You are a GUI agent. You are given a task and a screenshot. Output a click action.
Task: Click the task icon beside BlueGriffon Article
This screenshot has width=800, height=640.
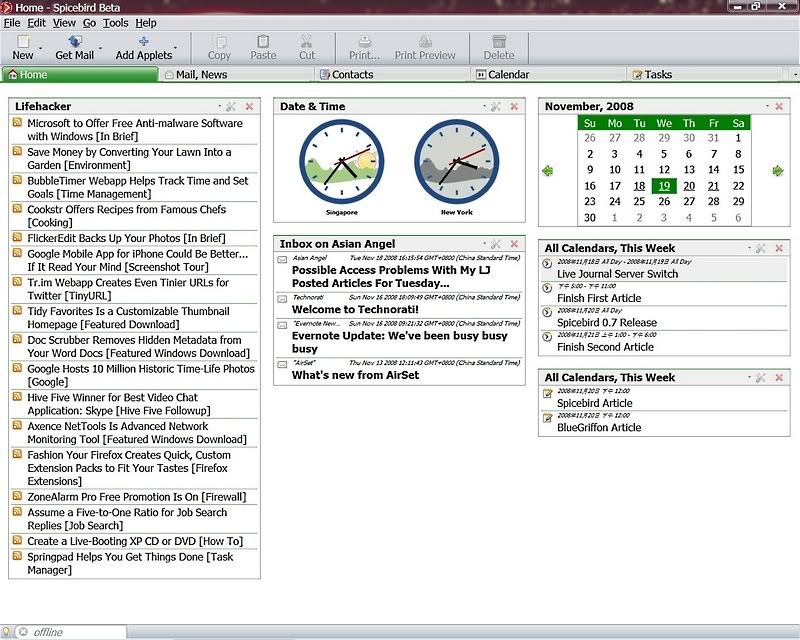coord(547,418)
